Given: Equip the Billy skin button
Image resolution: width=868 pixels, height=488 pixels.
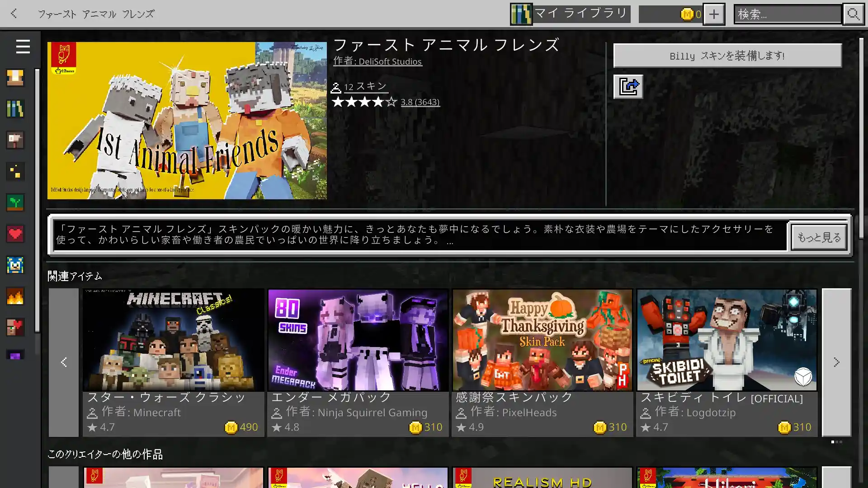Looking at the screenshot, I should [727, 56].
